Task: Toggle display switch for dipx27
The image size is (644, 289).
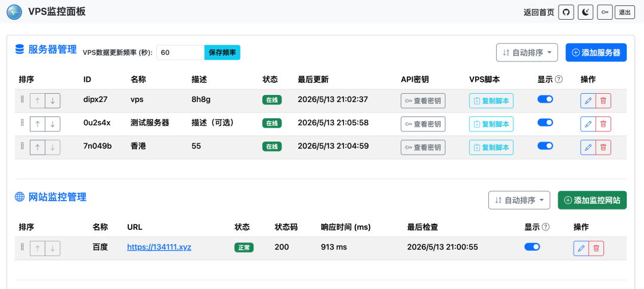Action: (x=546, y=99)
